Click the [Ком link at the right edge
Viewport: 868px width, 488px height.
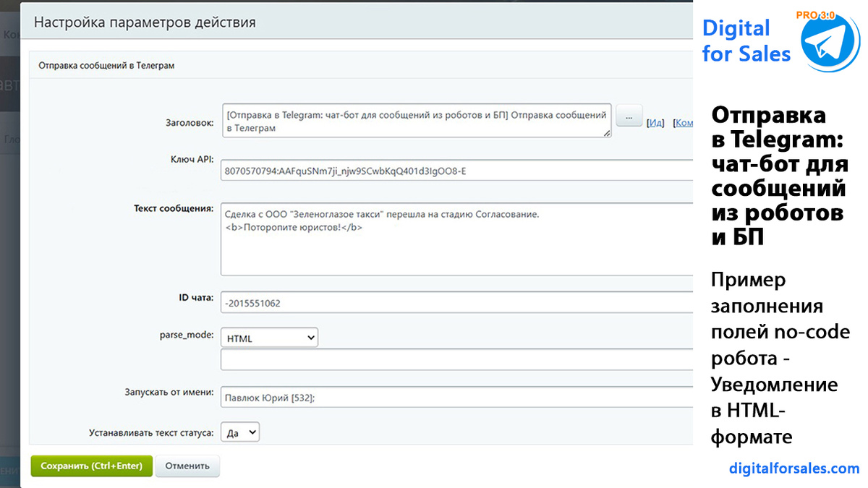683,123
